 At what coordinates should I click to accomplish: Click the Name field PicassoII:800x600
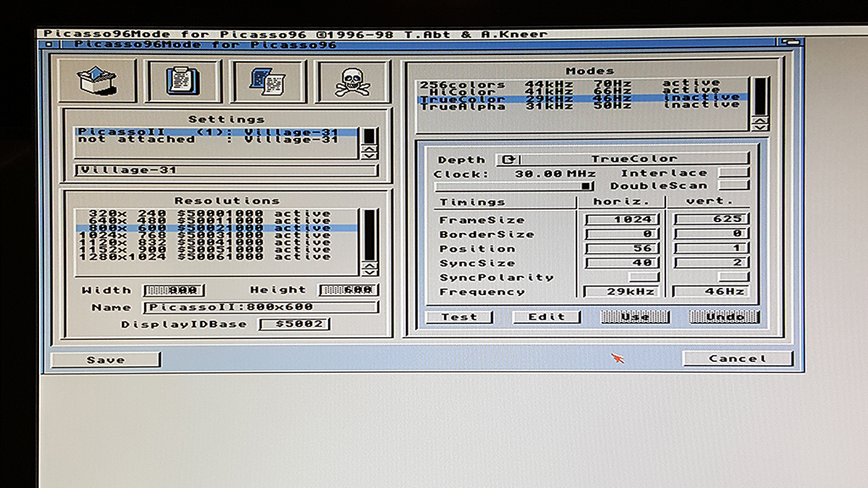(x=261, y=307)
